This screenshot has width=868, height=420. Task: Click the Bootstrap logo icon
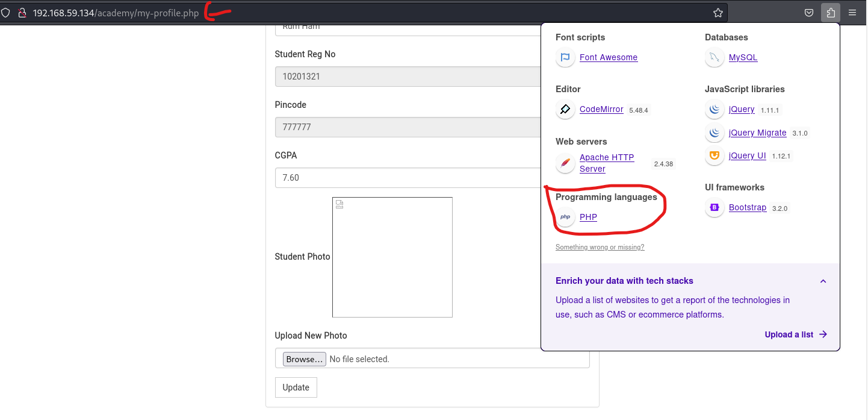[x=715, y=207]
